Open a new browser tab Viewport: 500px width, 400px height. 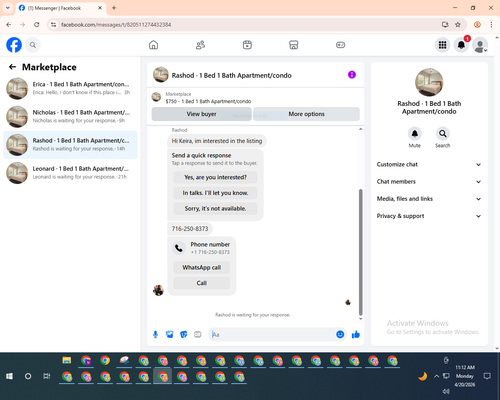114,8
